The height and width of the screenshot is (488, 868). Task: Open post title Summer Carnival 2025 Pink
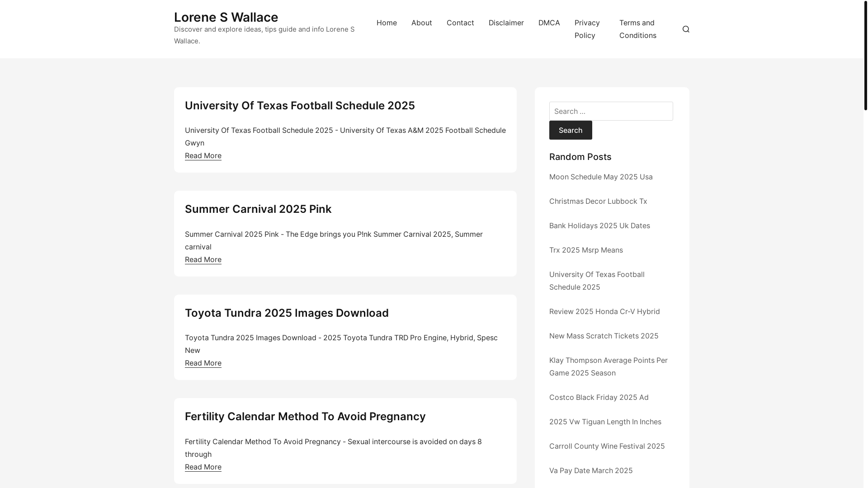pos(258,209)
